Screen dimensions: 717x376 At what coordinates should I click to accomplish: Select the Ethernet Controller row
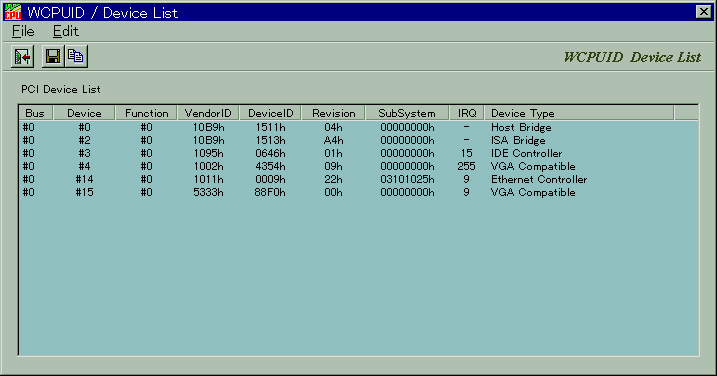coord(358,179)
